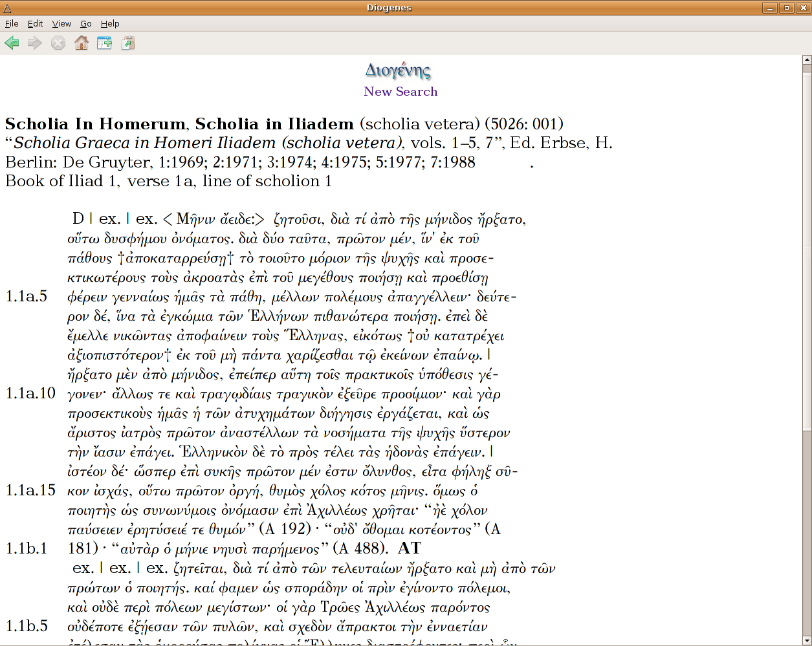
Task: Click the clipboard paste toolbar icon
Action: pos(128,43)
